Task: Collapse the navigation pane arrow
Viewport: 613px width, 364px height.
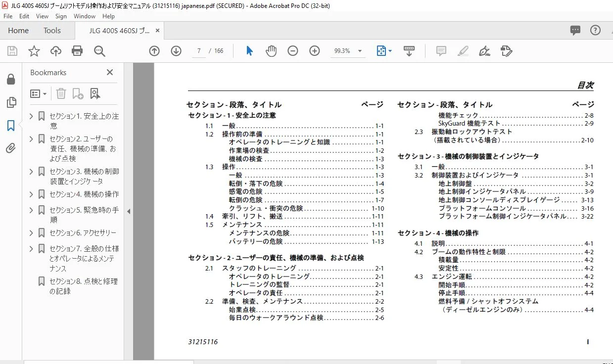Action: pyautogui.click(x=129, y=211)
